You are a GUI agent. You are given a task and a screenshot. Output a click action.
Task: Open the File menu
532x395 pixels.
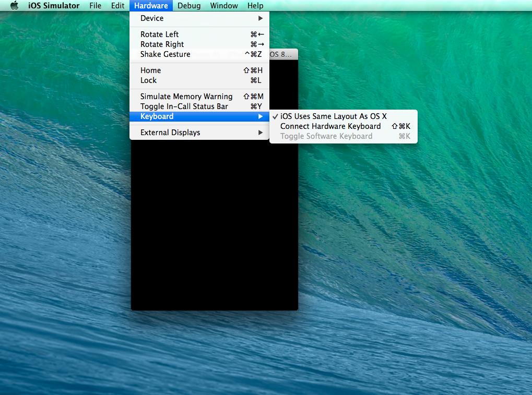click(96, 5)
